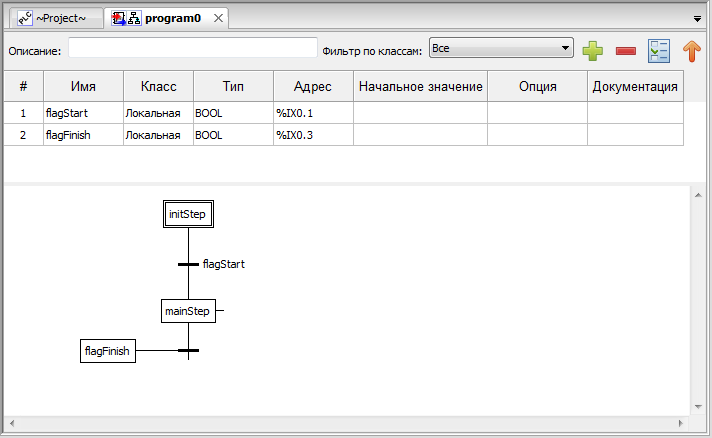712x438 pixels.
Task: Click the flagStart transition bar
Action: [x=188, y=264]
